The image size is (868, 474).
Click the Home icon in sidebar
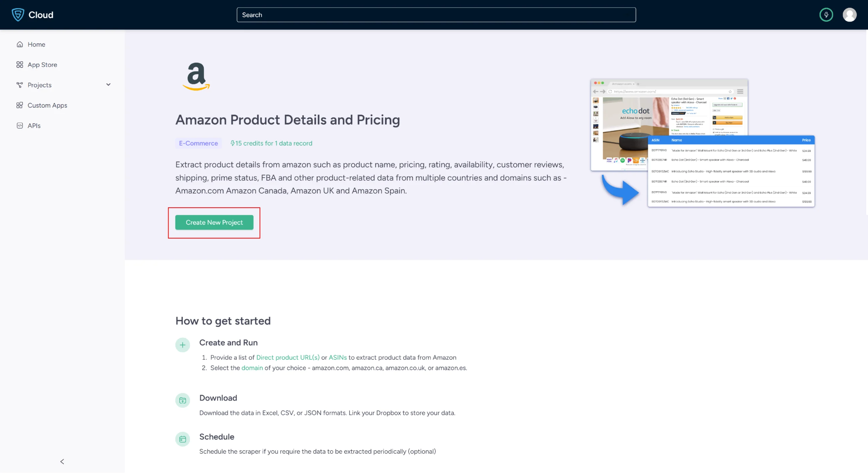tap(20, 44)
